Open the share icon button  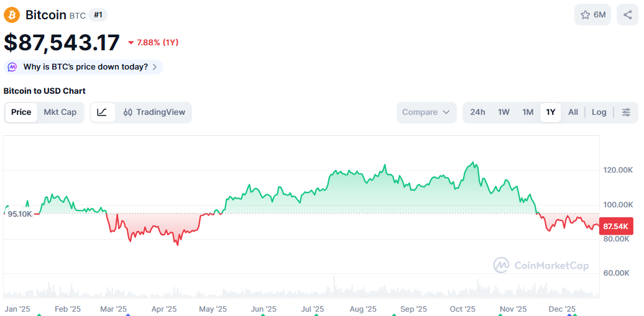coord(627,15)
